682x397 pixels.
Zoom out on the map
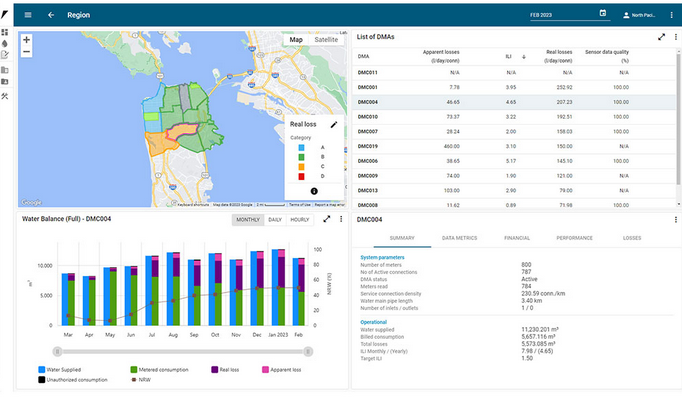click(x=27, y=52)
